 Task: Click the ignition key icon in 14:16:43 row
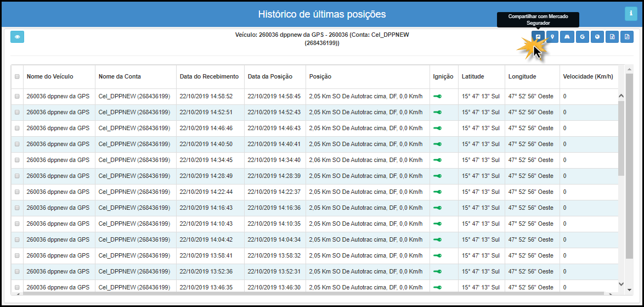click(437, 208)
